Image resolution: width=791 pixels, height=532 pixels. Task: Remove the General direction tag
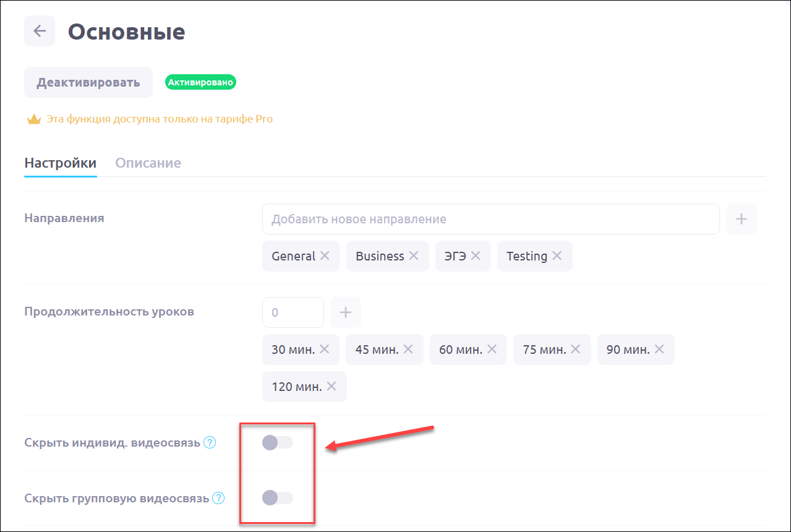pyautogui.click(x=325, y=256)
